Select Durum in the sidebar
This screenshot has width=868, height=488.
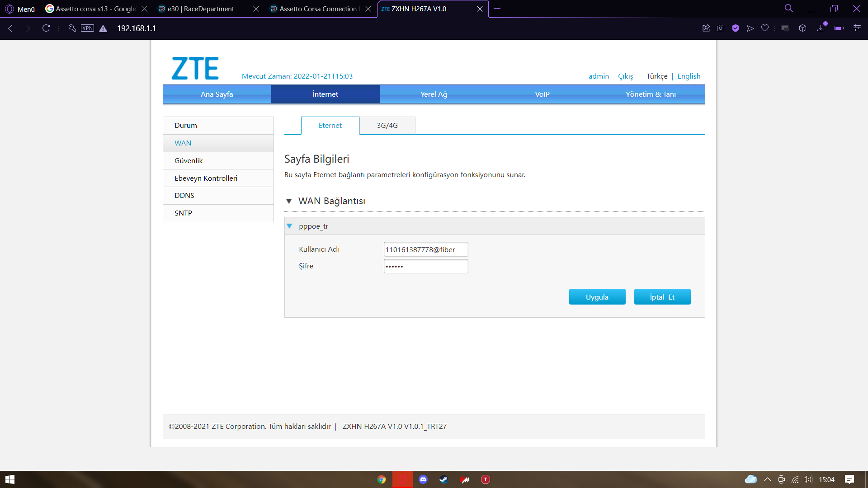click(218, 125)
